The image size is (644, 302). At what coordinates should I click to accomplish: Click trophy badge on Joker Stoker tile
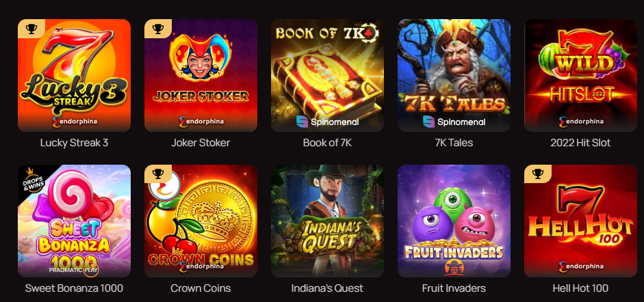pyautogui.click(x=157, y=28)
